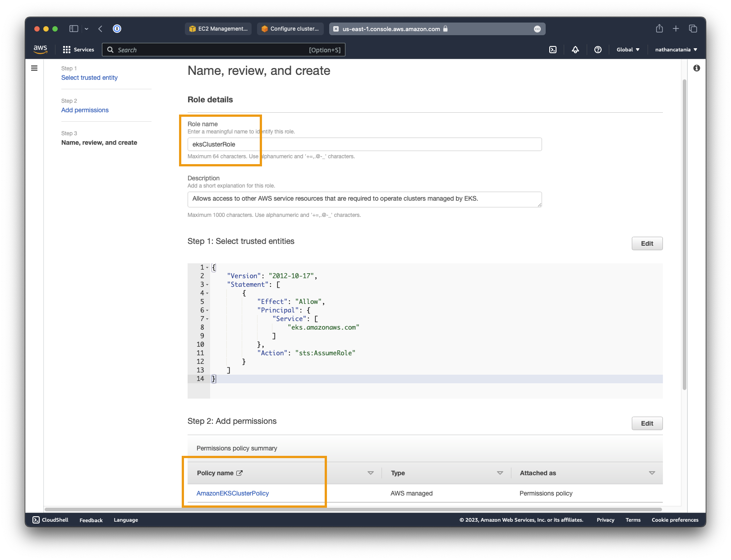The height and width of the screenshot is (560, 731).
Task: Click Edit for Step 1 trusted entities
Action: coord(647,243)
